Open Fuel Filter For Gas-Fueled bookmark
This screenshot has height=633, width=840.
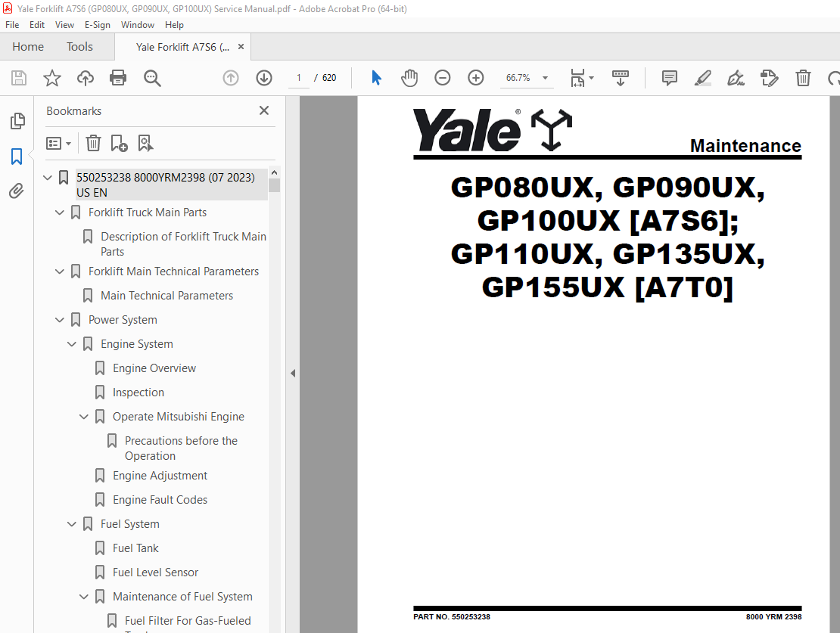click(188, 621)
